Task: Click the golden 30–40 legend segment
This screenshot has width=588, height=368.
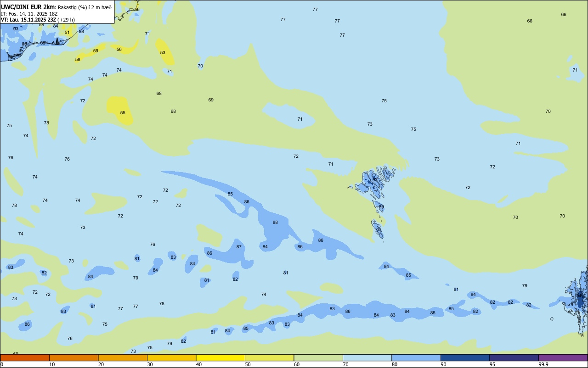Action: pyautogui.click(x=171, y=357)
